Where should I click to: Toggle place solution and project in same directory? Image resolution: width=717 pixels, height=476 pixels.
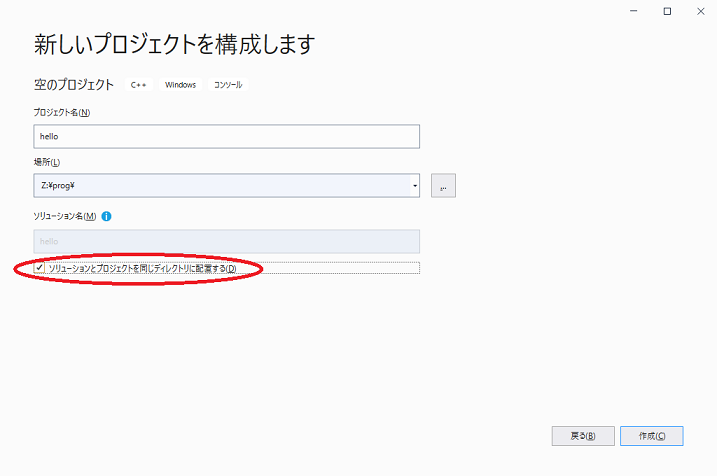[x=39, y=267]
